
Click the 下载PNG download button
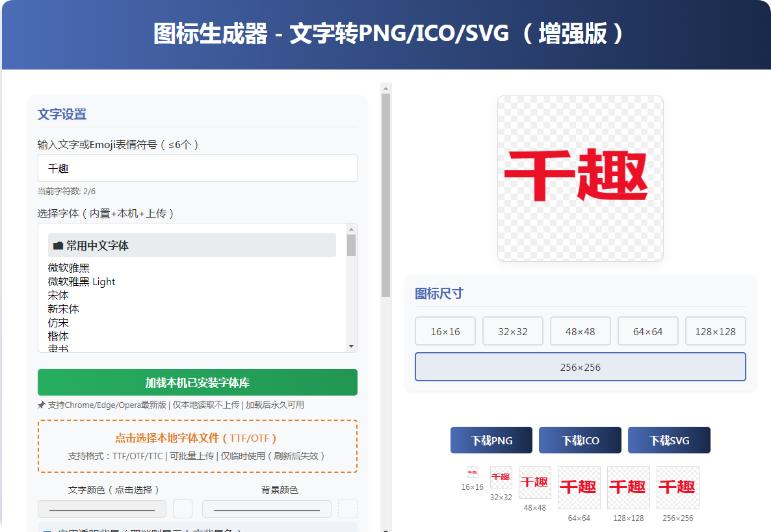491,440
